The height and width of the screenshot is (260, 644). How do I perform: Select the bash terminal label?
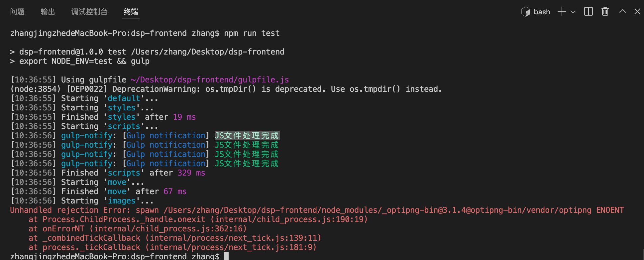pos(542,12)
